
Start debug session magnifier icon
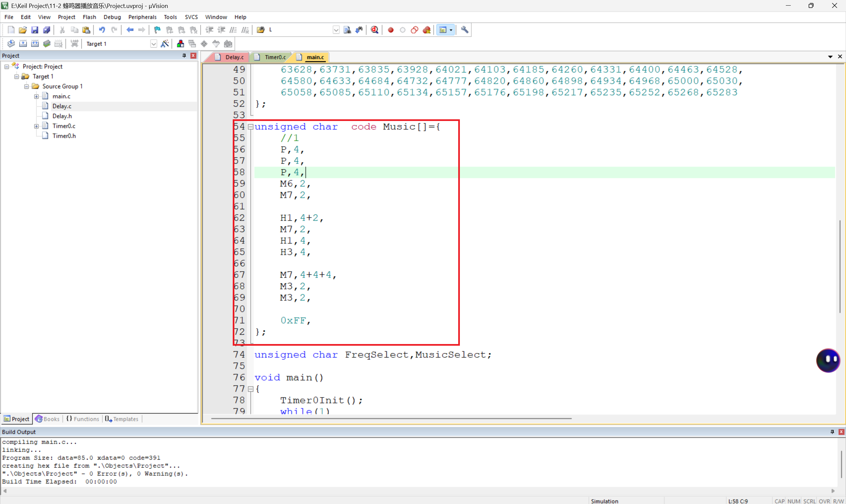coord(374,30)
